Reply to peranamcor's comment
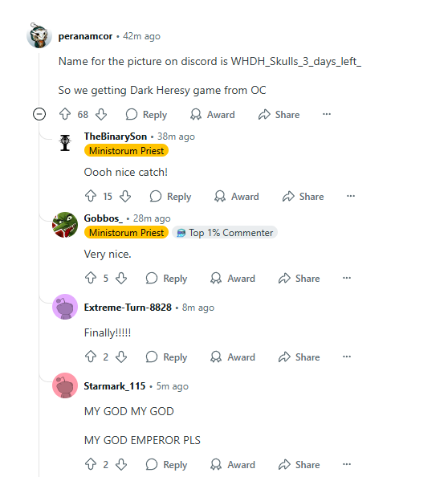This screenshot has height=477, width=448. (146, 114)
